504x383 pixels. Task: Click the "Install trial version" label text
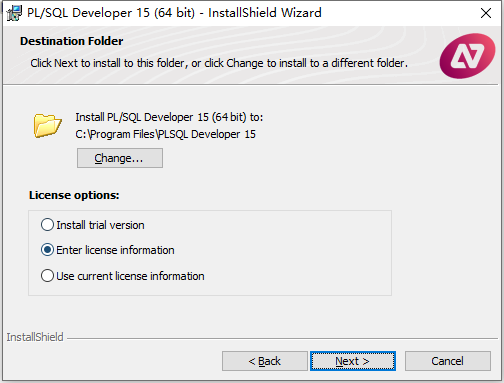[100, 225]
